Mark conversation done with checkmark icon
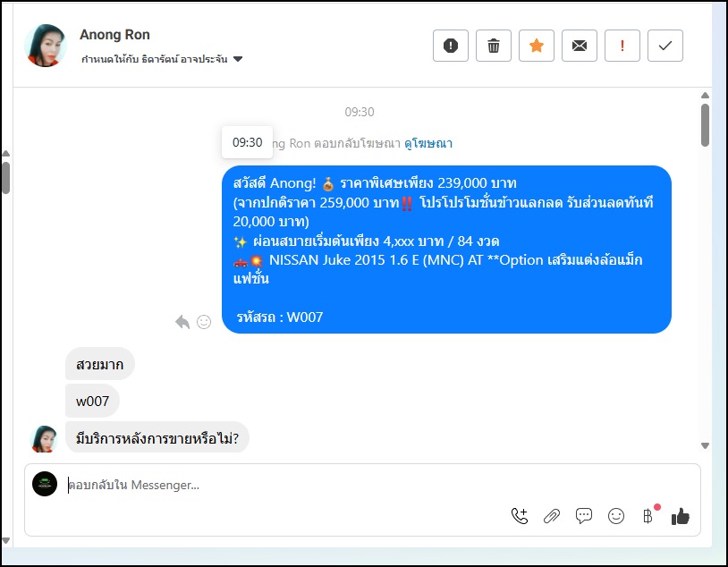This screenshot has height=567, width=728. point(665,46)
